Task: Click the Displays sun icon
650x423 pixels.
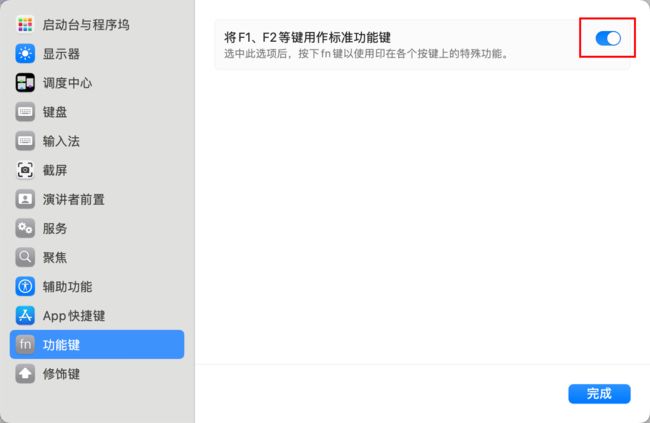Action: (25, 53)
